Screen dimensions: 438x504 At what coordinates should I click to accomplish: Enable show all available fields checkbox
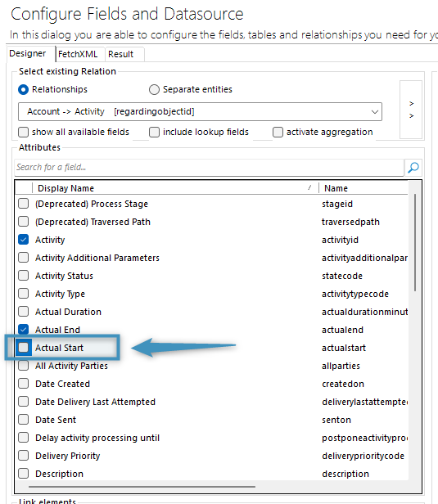click(x=23, y=132)
